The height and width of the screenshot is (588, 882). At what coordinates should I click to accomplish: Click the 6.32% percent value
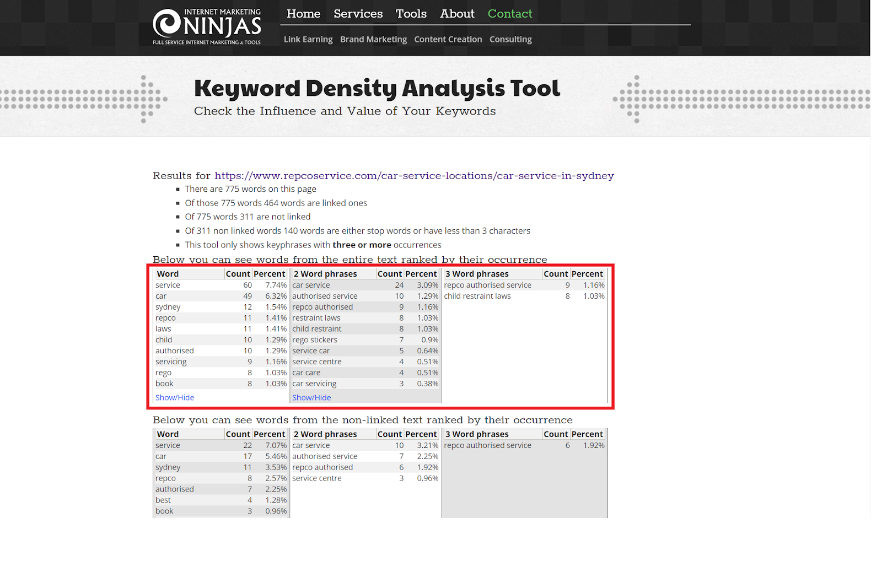click(276, 296)
